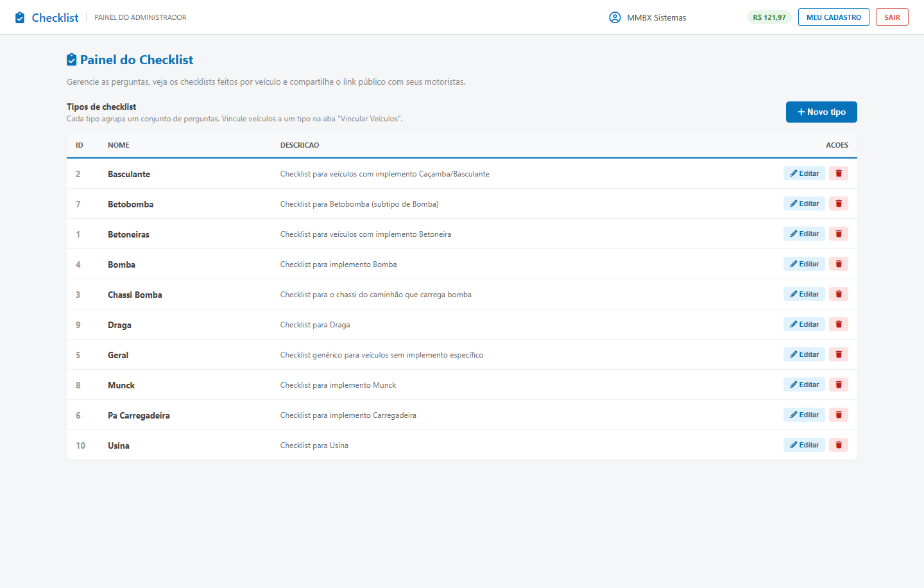Select the Munck name cell

coord(121,385)
